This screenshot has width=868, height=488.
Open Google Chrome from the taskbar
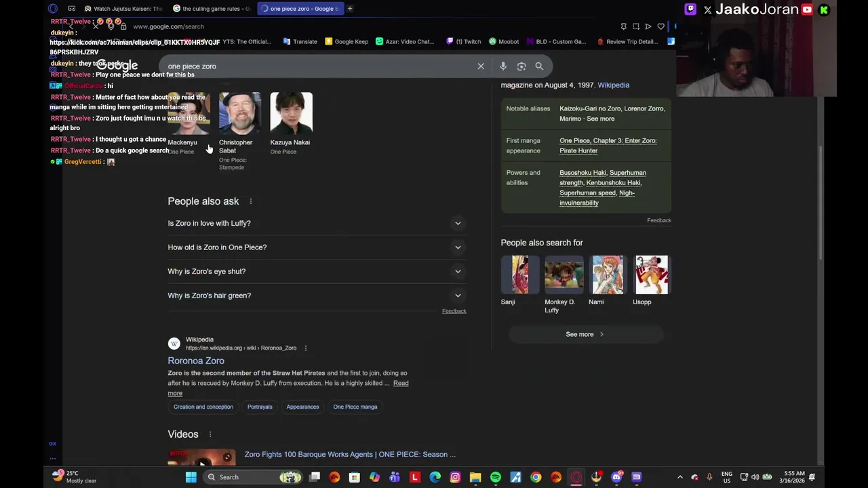(536, 477)
